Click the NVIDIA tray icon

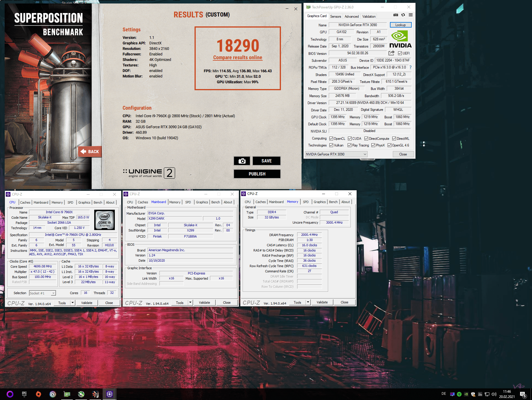click(x=466, y=394)
